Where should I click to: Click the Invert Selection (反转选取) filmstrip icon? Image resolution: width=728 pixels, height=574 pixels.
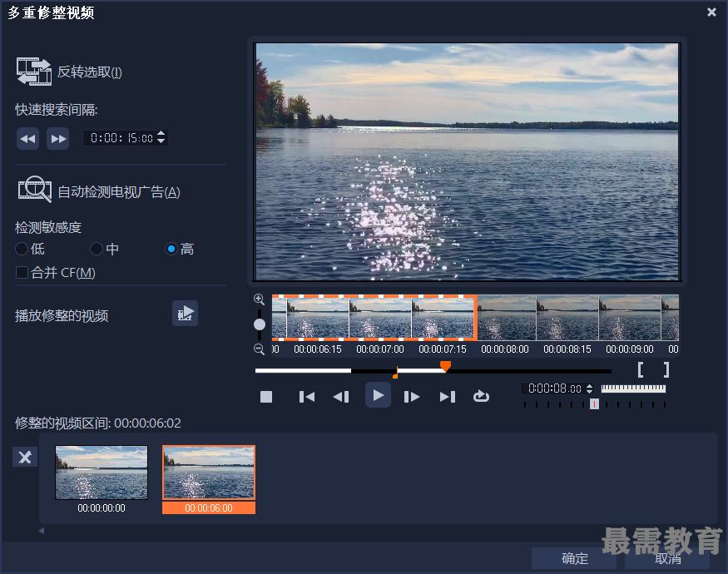pyautogui.click(x=34, y=72)
